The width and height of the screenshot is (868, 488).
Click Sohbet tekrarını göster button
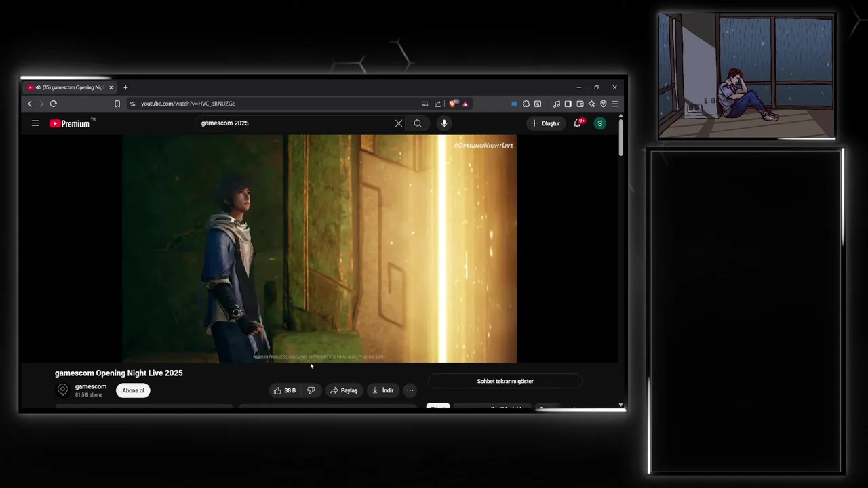click(x=505, y=382)
